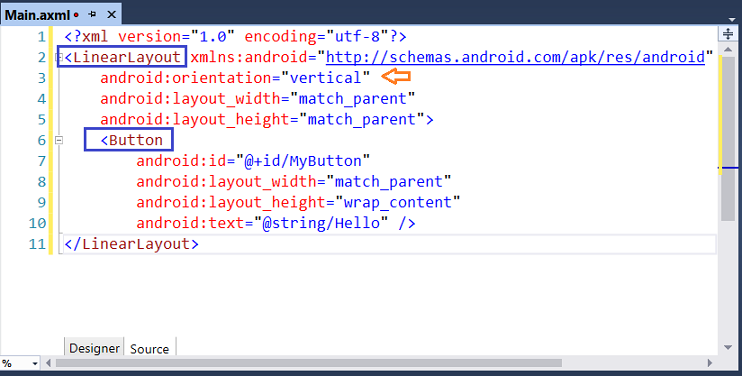The image size is (742, 376).
Task: Pin the Main.axml tab
Action: click(92, 15)
